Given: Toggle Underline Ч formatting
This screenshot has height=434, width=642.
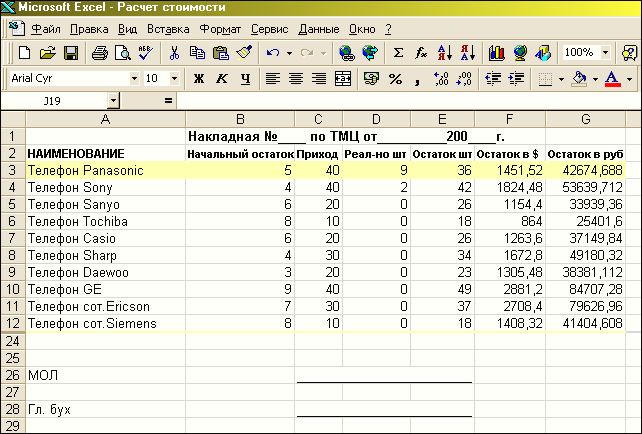Looking at the screenshot, I should click(x=245, y=78).
